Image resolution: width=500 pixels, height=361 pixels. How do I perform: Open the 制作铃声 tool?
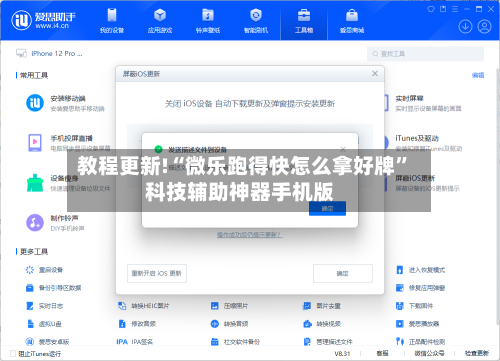coord(55,223)
